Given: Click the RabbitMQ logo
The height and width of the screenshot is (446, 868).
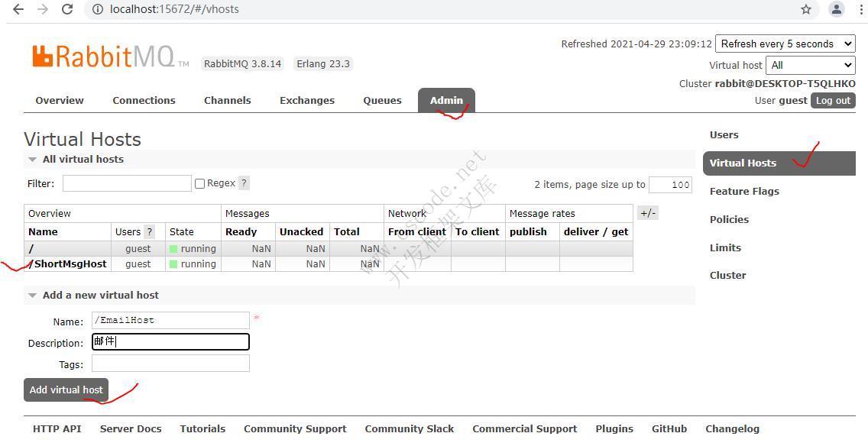Looking at the screenshot, I should click(103, 57).
